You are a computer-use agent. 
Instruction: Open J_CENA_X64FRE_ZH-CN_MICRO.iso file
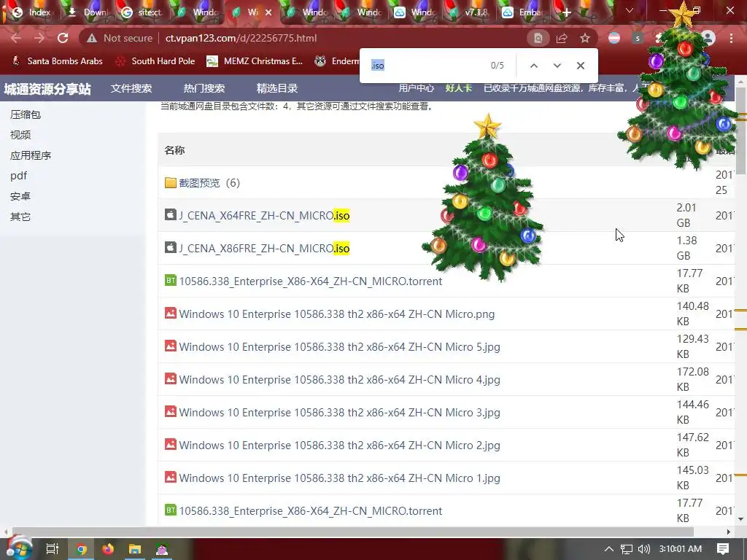[264, 216]
